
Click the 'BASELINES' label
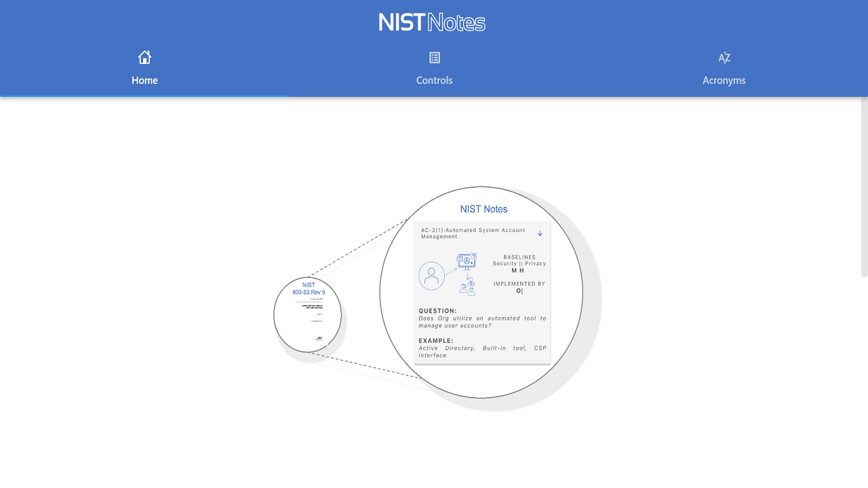point(519,257)
